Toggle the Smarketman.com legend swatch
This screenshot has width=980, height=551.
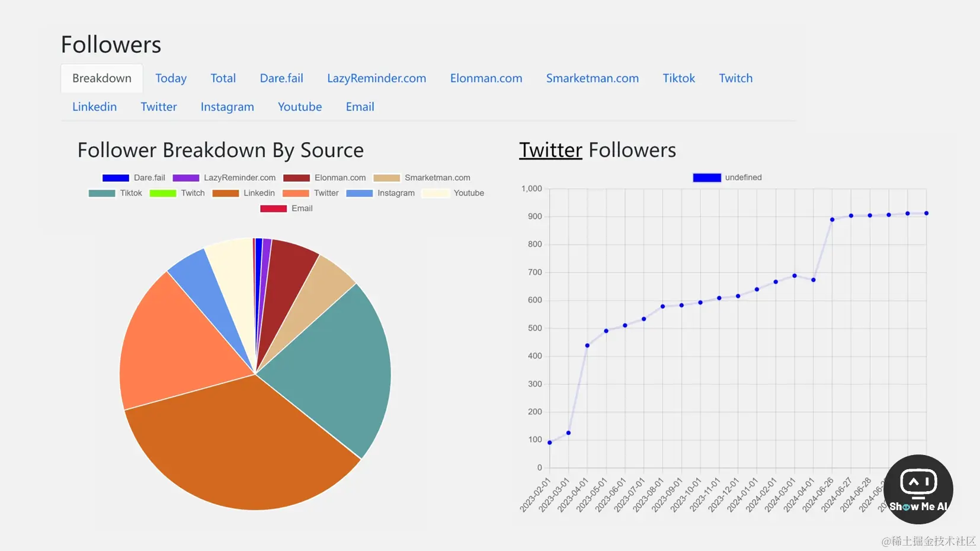pyautogui.click(x=386, y=178)
